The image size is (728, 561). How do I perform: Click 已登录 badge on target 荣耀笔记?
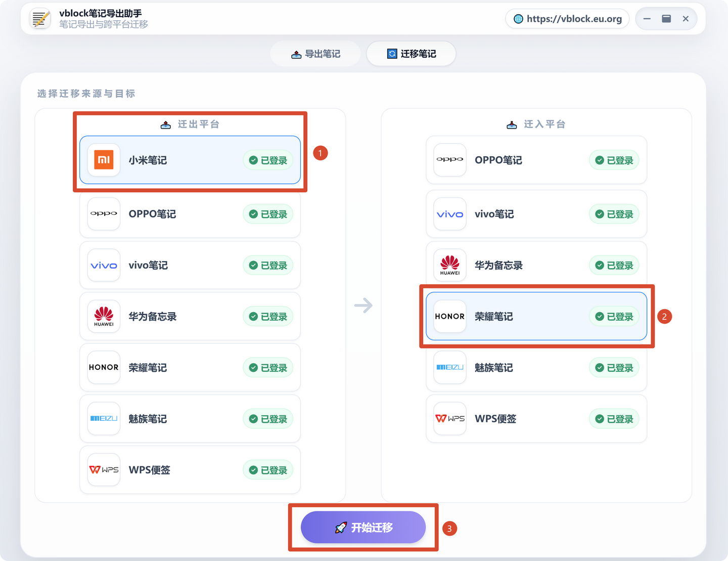pos(614,317)
